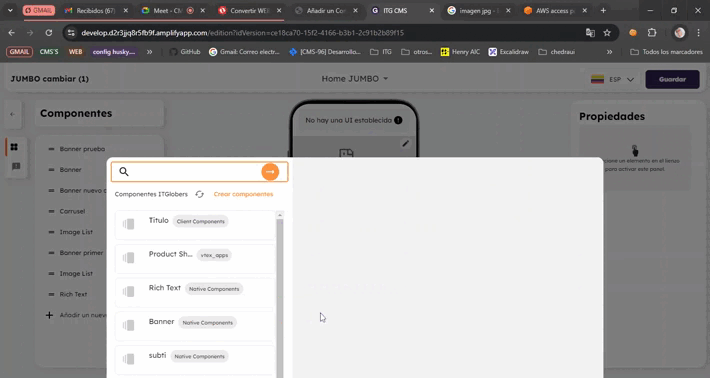Switch to the Recibidos (67) Gmail tab
This screenshot has height=378, width=710.
click(x=96, y=10)
